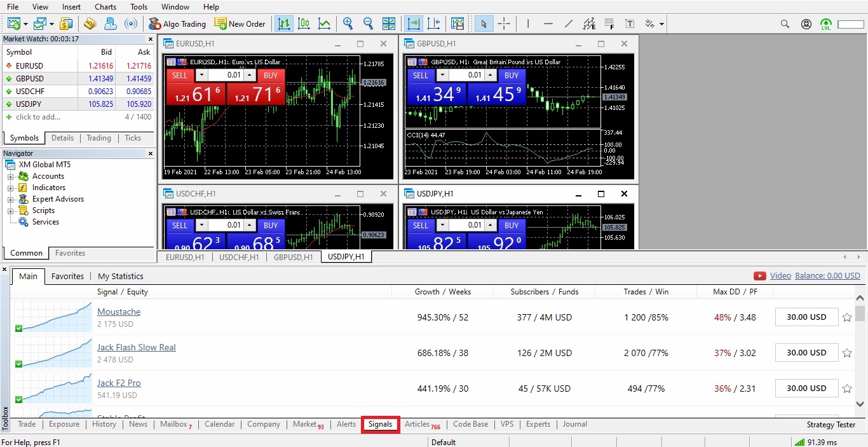
Task: Switch chart to line chart mode
Action: (324, 24)
